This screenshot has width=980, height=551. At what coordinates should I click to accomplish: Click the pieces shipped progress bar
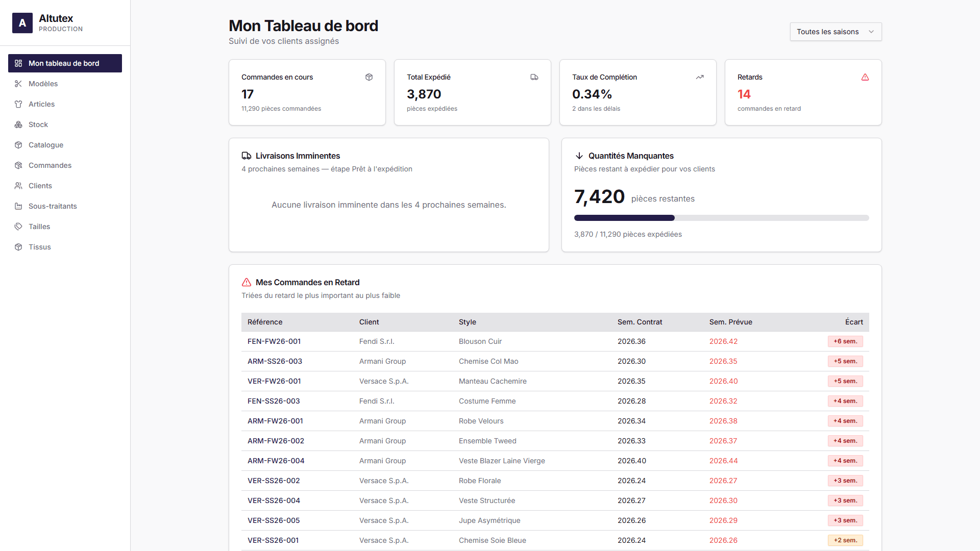pyautogui.click(x=721, y=218)
